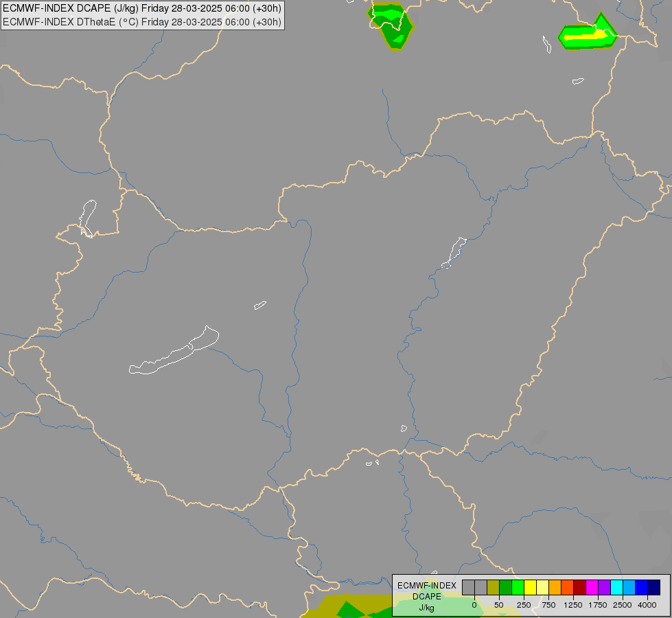Click the light blue legend swatch

(x=629, y=587)
